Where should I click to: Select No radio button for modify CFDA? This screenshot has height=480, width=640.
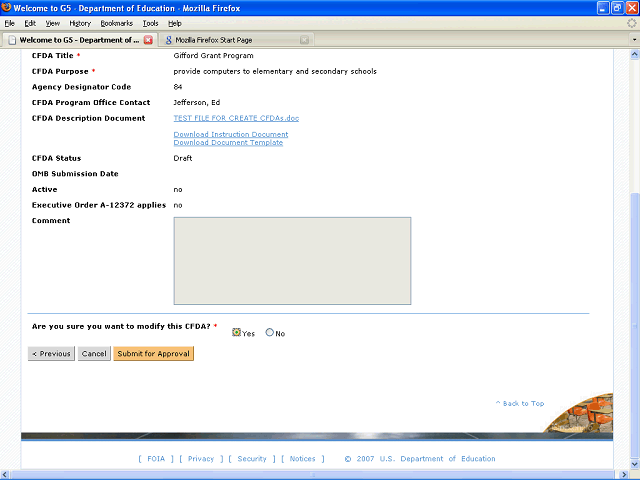click(x=269, y=332)
